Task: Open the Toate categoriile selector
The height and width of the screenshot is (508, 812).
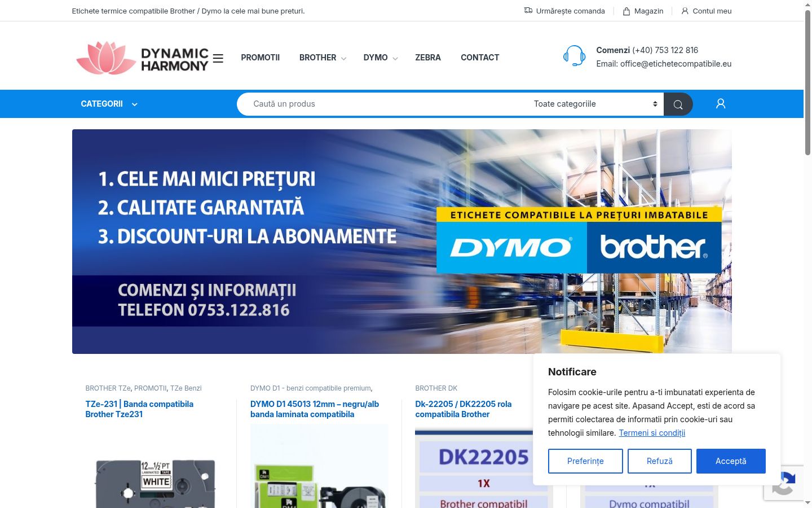Action: [595, 104]
